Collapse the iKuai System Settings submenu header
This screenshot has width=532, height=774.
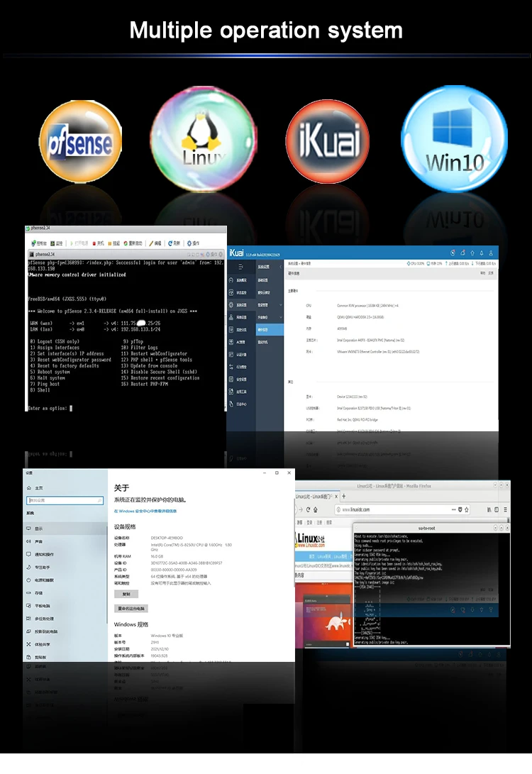(x=270, y=267)
